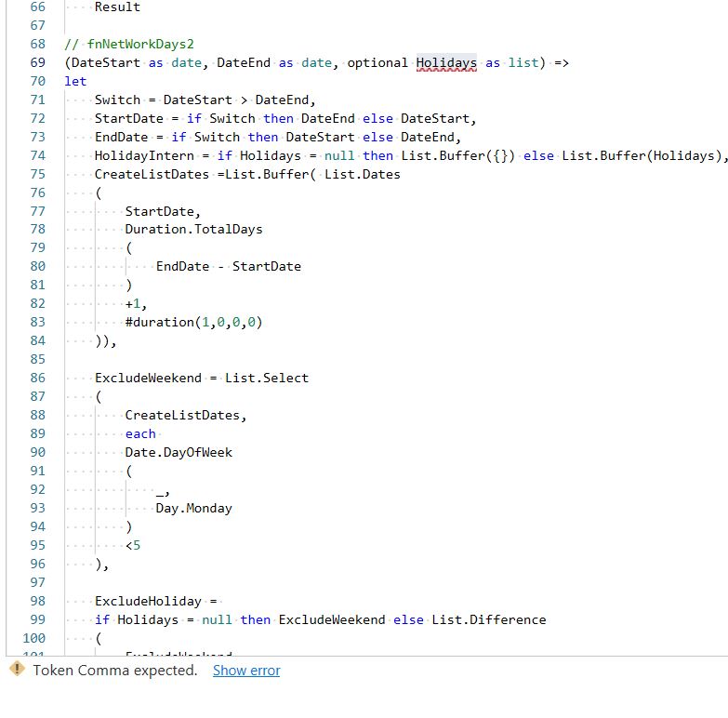This screenshot has height=718, width=728.
Task: Click line number 74 in the gutter
Action: tap(37, 155)
